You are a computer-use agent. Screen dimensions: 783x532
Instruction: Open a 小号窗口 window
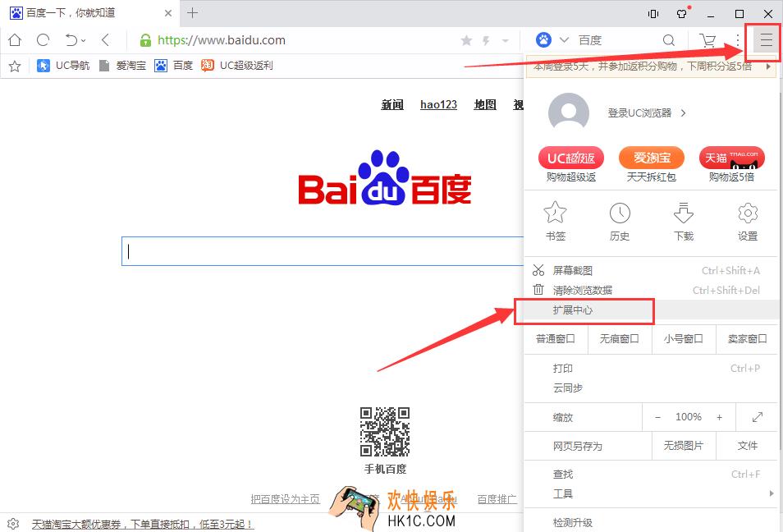click(684, 339)
